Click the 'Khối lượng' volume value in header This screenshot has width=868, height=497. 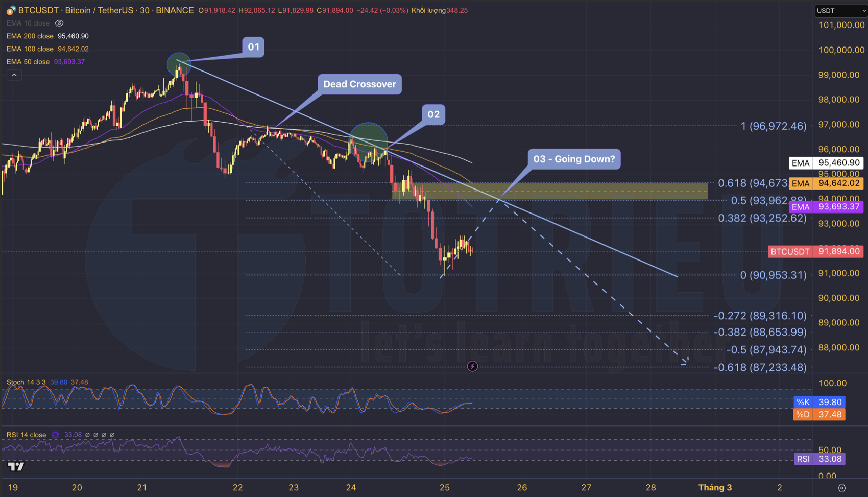pyautogui.click(x=457, y=10)
